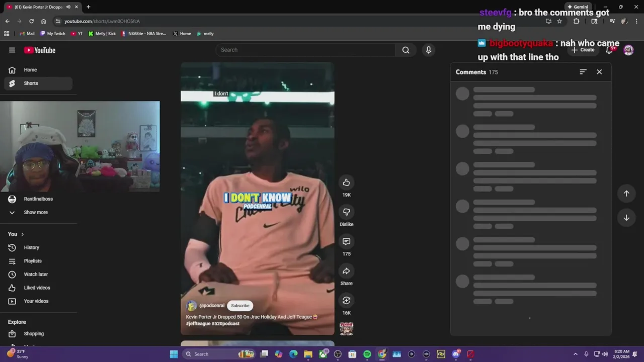Open Microsoft Edge from the taskbar

[293, 354]
